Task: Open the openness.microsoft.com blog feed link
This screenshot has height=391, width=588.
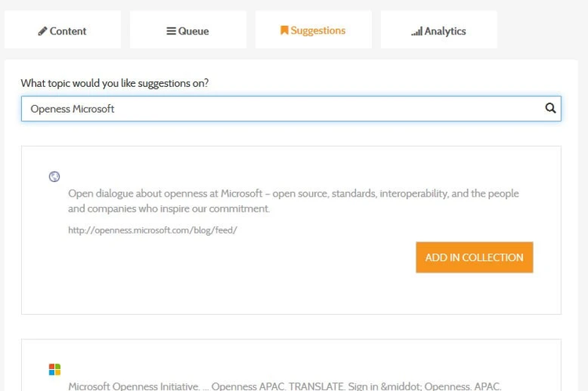Action: click(153, 230)
